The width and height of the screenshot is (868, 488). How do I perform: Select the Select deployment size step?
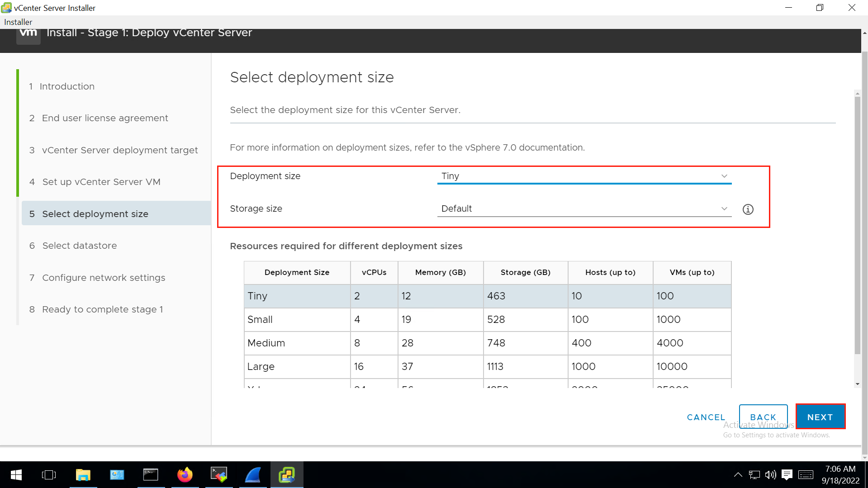[116, 214]
